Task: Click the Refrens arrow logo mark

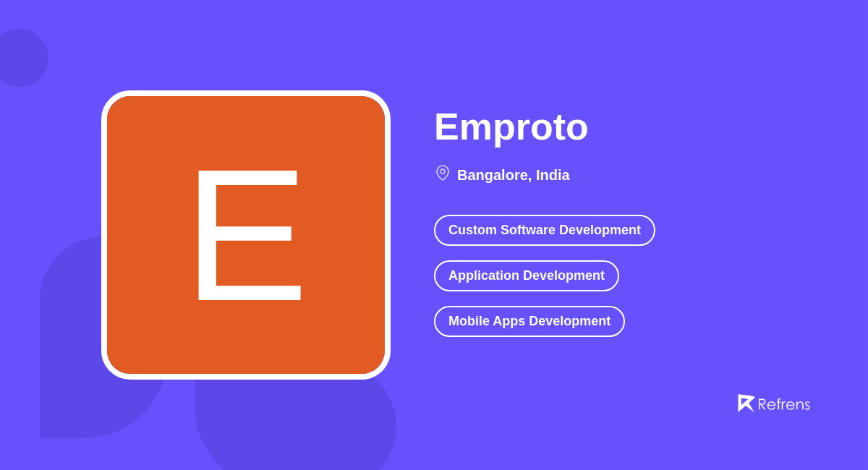Action: point(746,403)
